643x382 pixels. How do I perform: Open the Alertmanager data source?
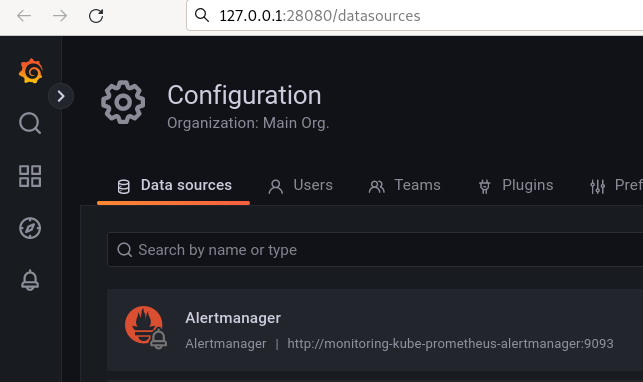click(375, 330)
